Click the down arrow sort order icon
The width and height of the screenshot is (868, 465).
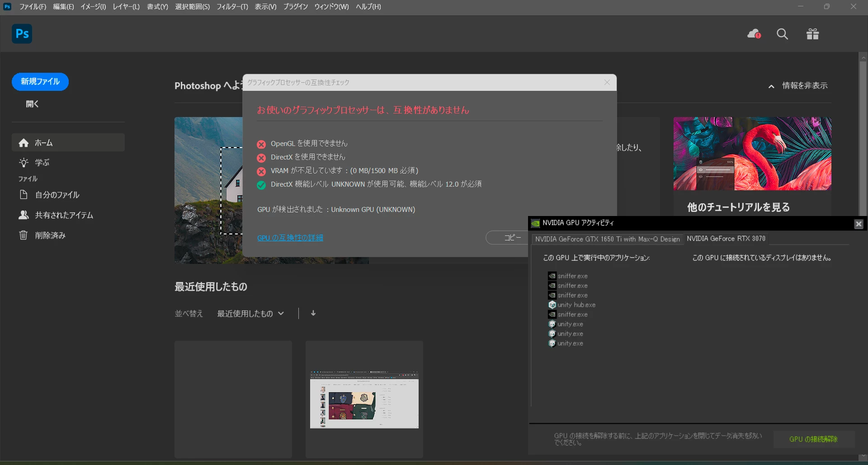point(313,313)
